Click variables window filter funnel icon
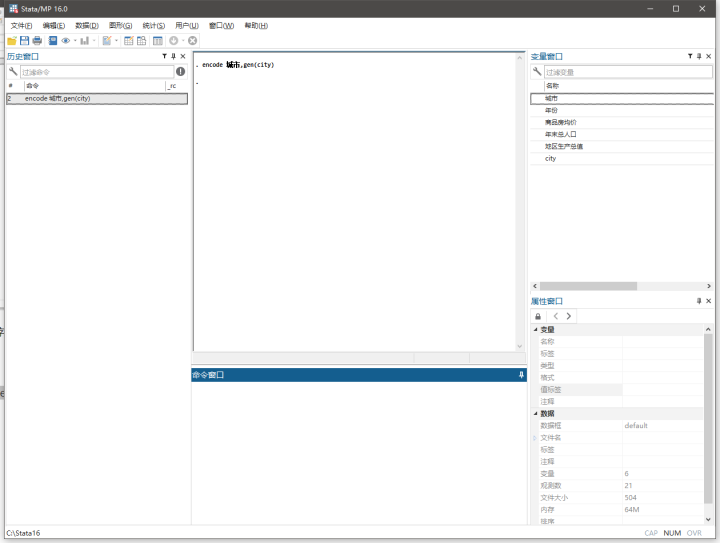720x543 pixels. 690,56
